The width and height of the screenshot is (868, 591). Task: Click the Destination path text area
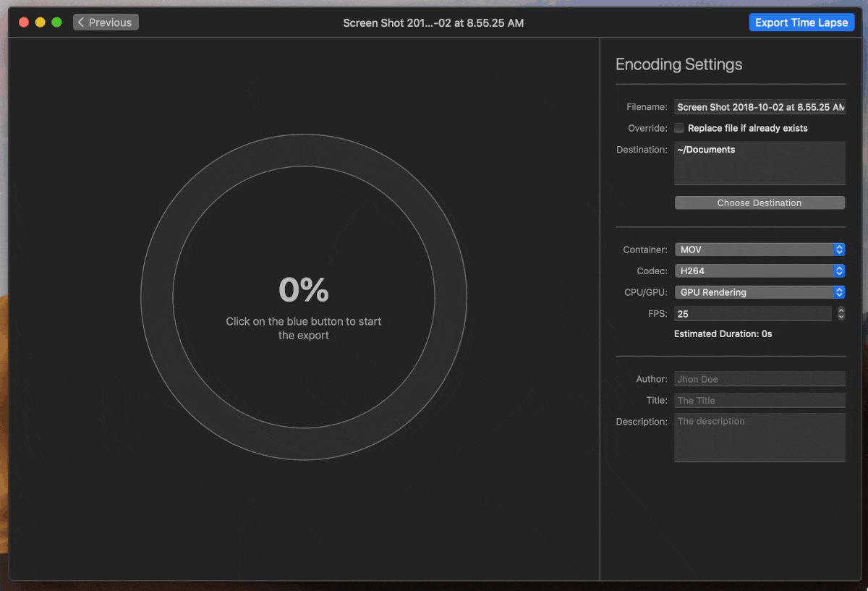tap(759, 163)
